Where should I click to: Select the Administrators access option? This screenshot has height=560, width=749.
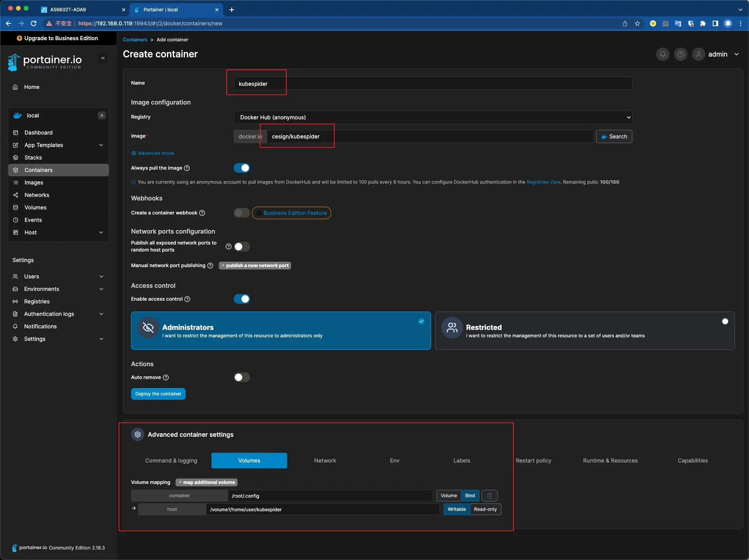(281, 331)
